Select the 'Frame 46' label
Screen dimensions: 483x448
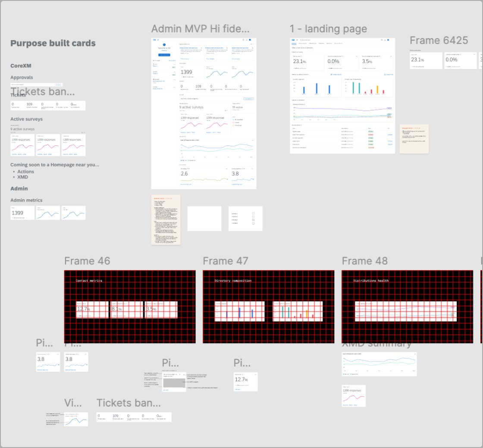tap(87, 261)
